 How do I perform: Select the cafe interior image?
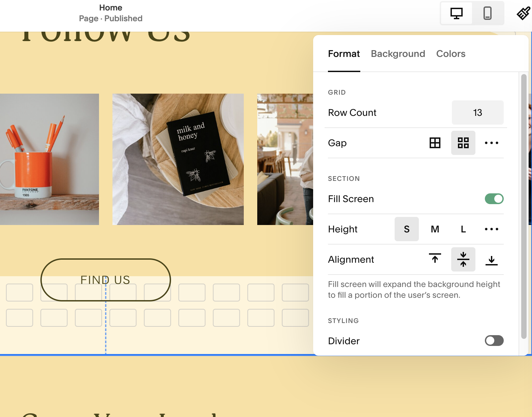tap(285, 159)
